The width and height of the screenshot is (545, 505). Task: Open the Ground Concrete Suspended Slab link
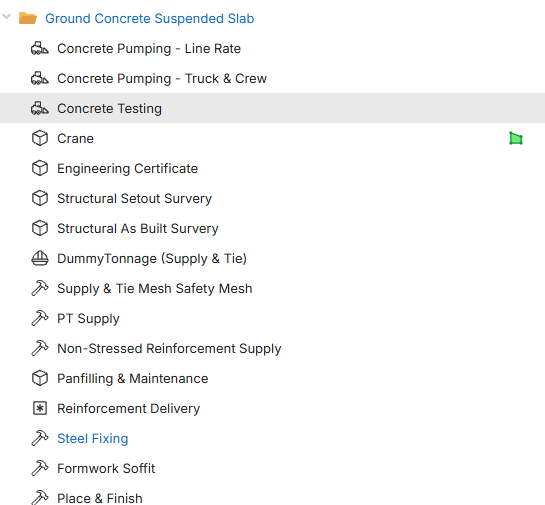pyautogui.click(x=149, y=18)
